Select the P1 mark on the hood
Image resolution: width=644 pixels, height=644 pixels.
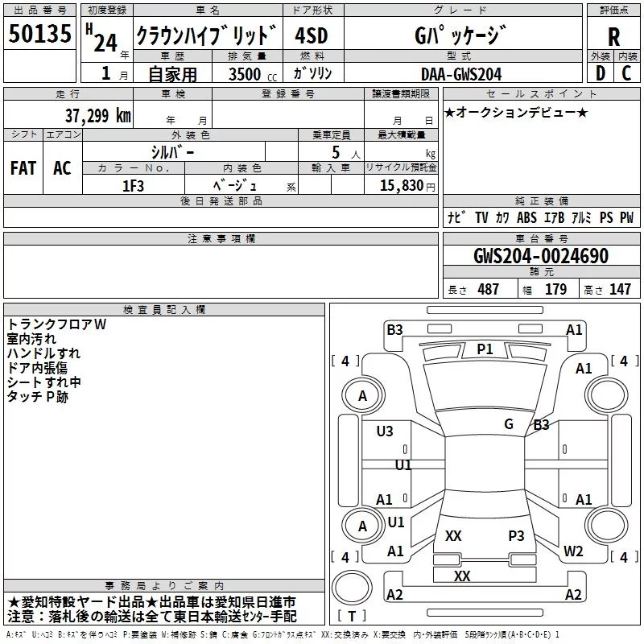485,349
